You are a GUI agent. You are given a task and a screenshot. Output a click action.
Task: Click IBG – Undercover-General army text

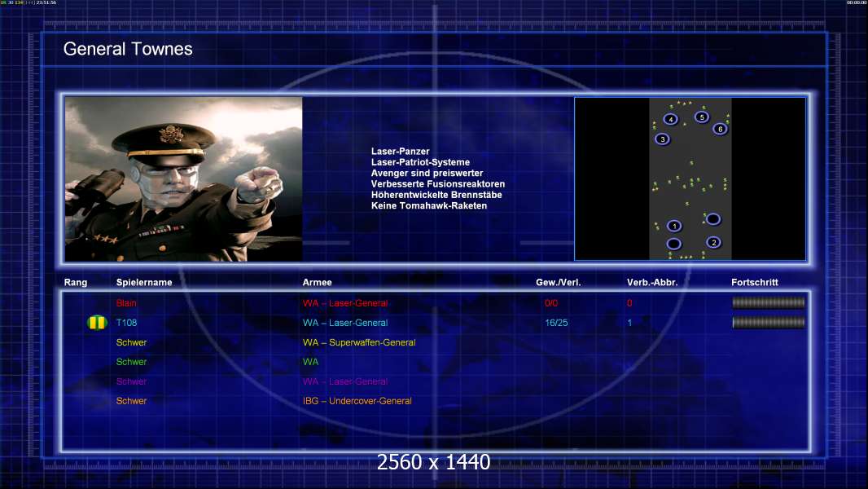coord(357,401)
